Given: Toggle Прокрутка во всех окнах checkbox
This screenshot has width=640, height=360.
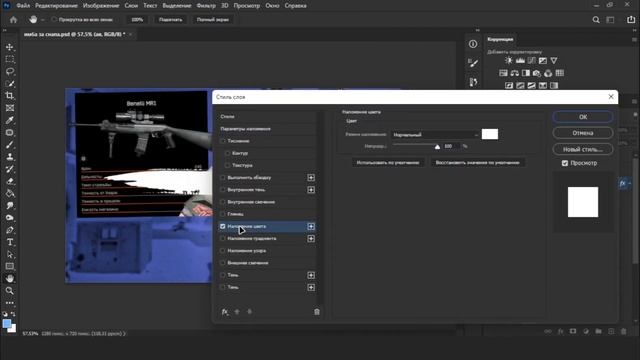Looking at the screenshot, I should click(54, 20).
